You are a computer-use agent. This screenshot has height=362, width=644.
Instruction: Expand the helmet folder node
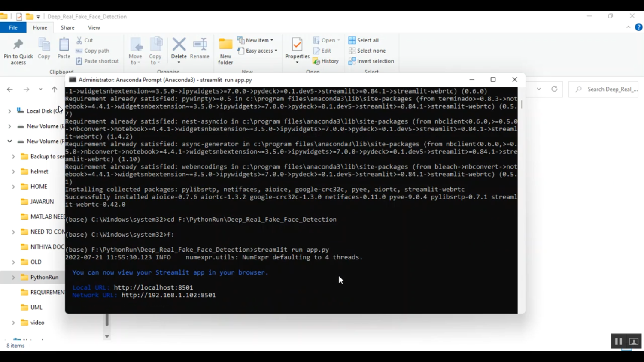[13, 172]
